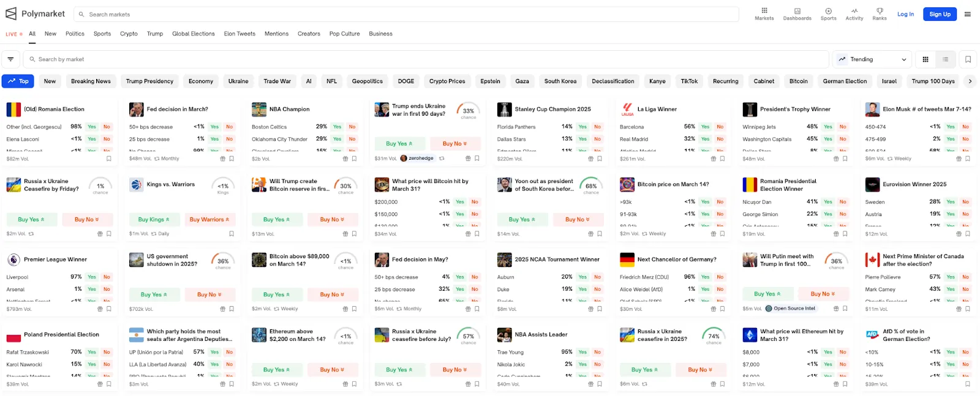Go to Ranks trophy icon

pyautogui.click(x=880, y=14)
